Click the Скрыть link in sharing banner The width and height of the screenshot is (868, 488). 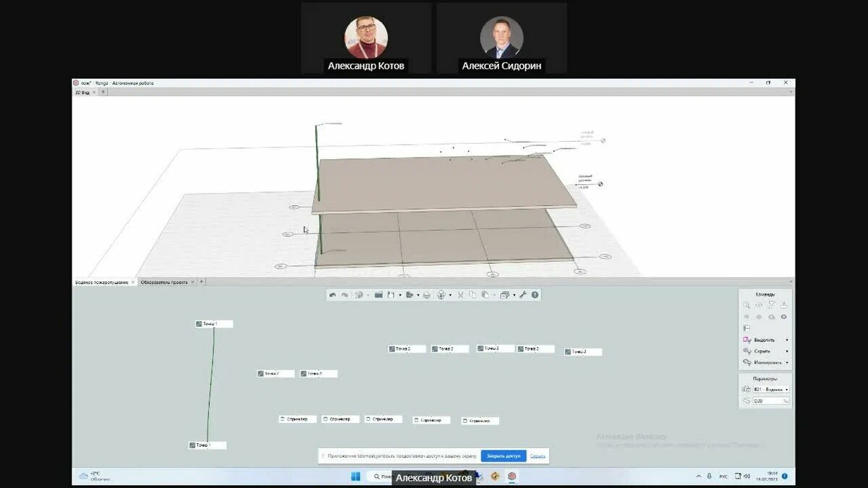click(x=537, y=456)
